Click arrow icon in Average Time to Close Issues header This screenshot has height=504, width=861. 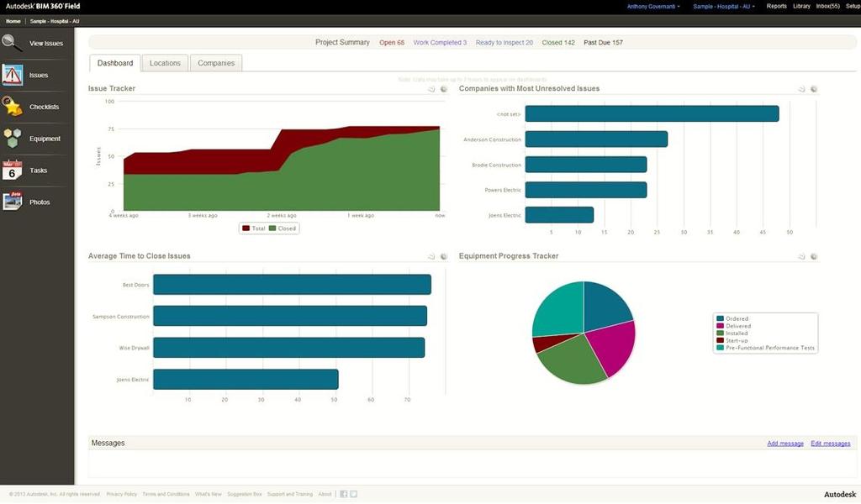[x=431, y=256]
